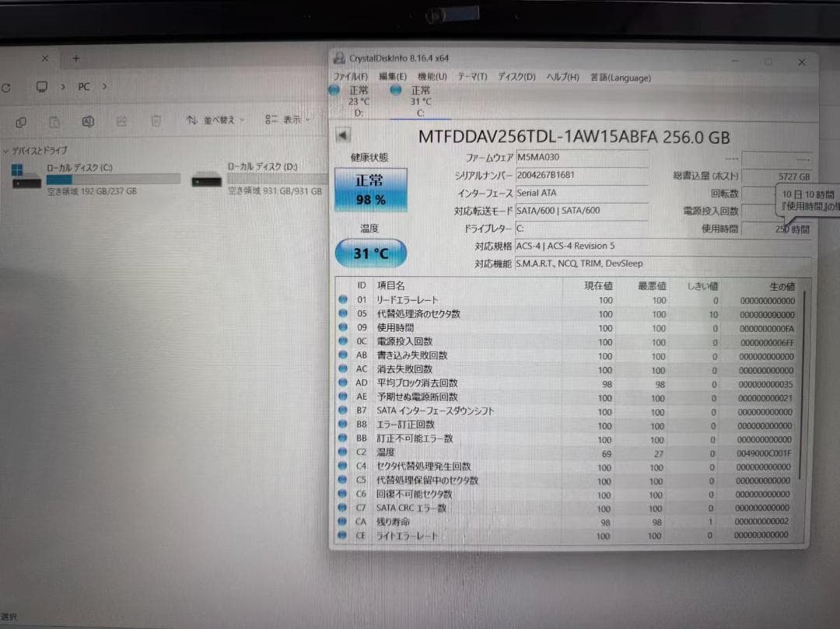
Task: Click the status dot next to 温度 row
Action: (343, 453)
